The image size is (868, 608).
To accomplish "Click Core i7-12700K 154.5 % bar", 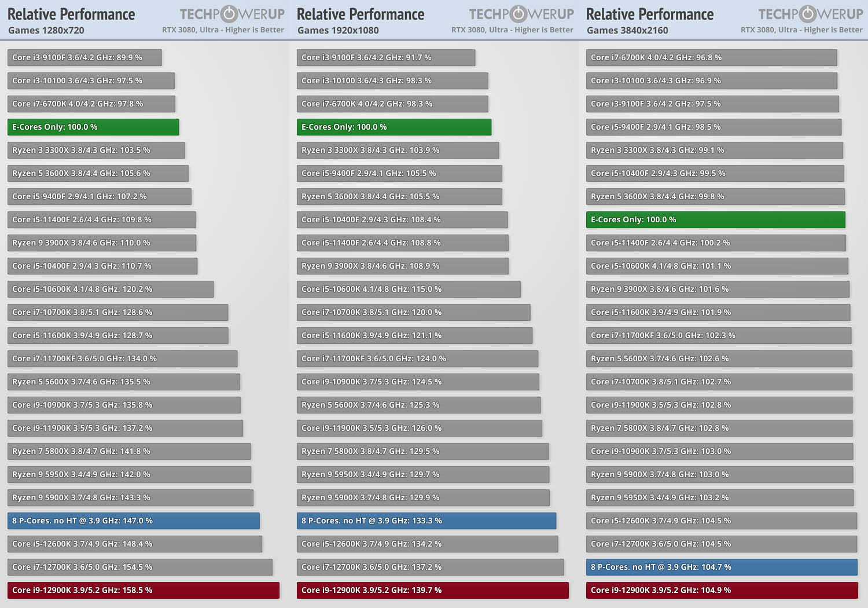I will pyautogui.click(x=140, y=567).
